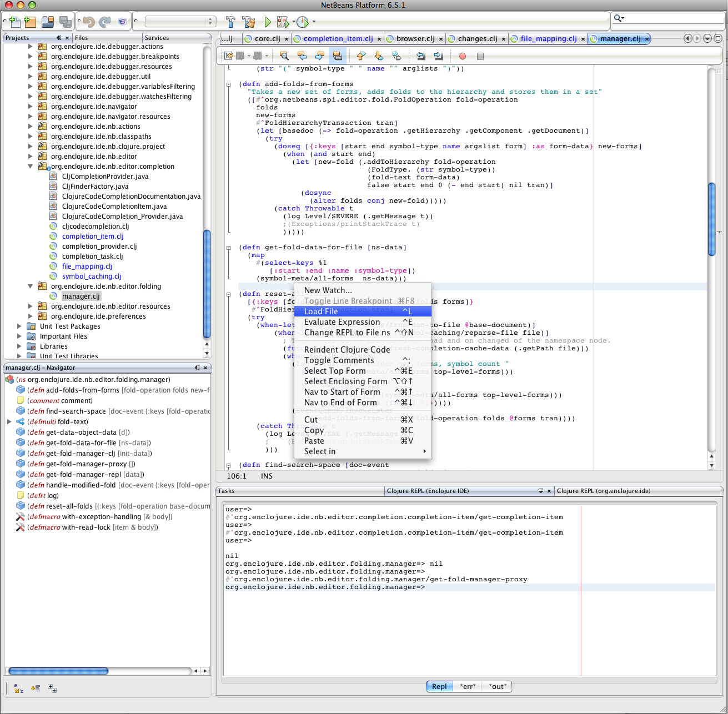This screenshot has width=728, height=714.
Task: Select completion_provider.clj in project tree
Action: click(x=99, y=247)
